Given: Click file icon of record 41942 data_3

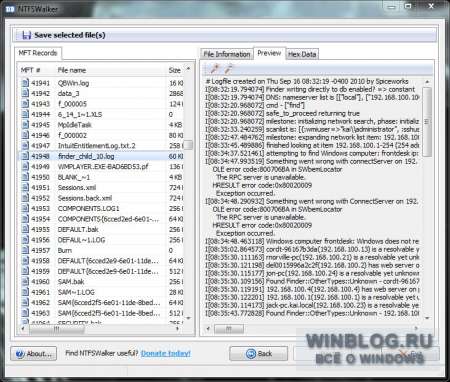Looking at the screenshot, I should tap(25, 93).
